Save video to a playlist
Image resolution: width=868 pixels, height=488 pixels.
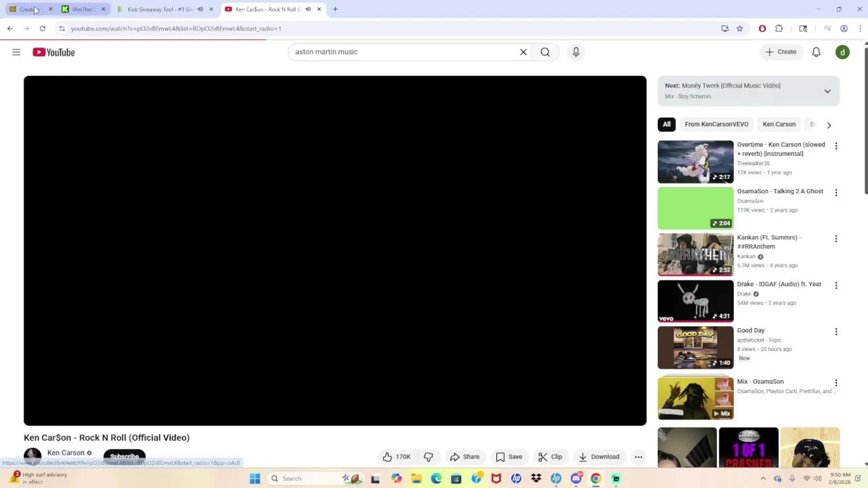[x=509, y=457]
